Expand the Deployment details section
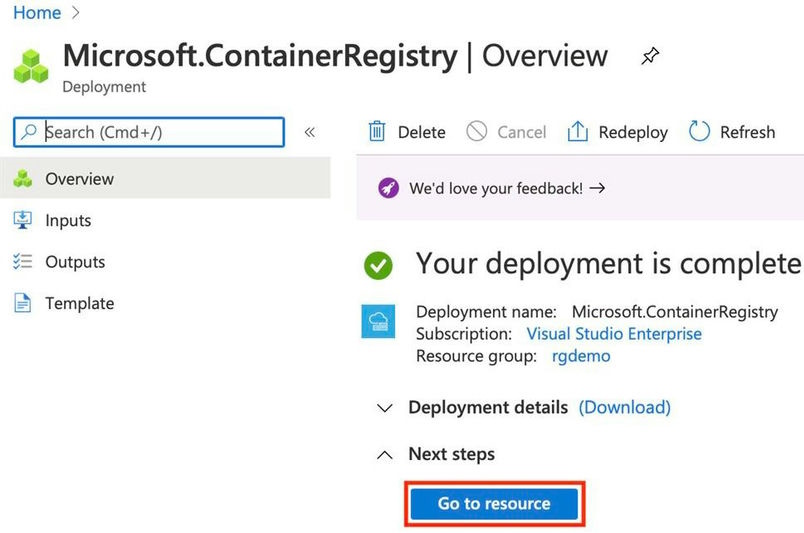The height and width of the screenshot is (533, 804). pos(384,408)
